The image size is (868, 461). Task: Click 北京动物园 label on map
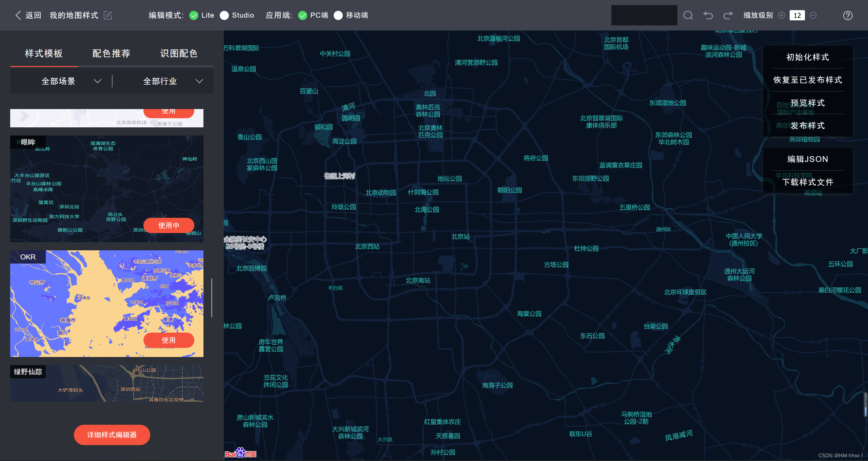[x=380, y=192]
